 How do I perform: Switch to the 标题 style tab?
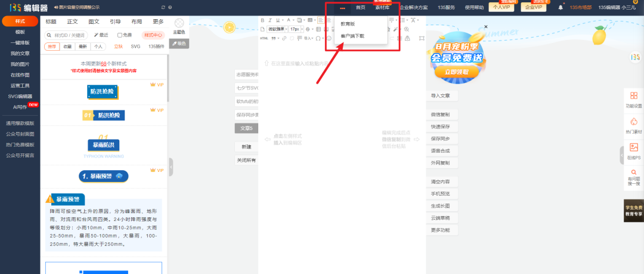point(51,22)
